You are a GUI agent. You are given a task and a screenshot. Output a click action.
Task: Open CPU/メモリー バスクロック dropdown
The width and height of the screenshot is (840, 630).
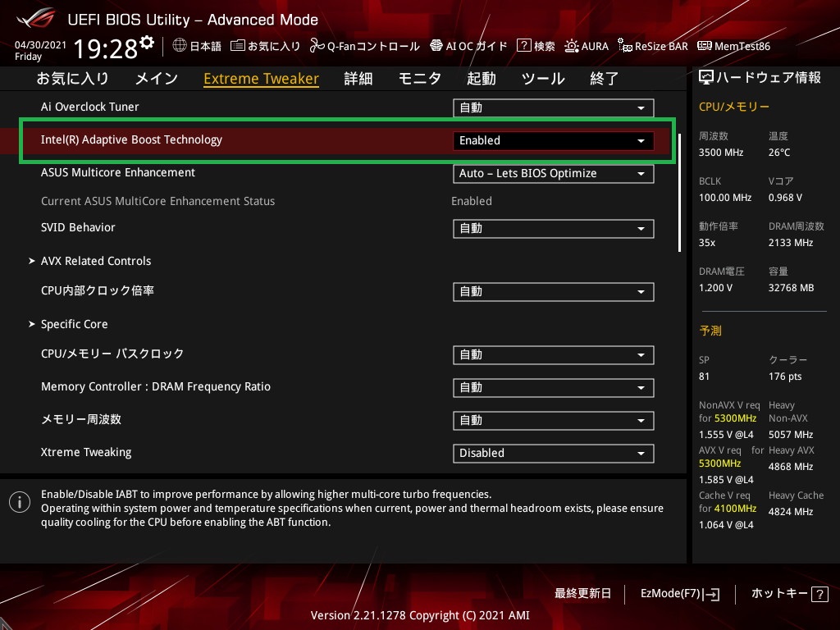point(554,354)
